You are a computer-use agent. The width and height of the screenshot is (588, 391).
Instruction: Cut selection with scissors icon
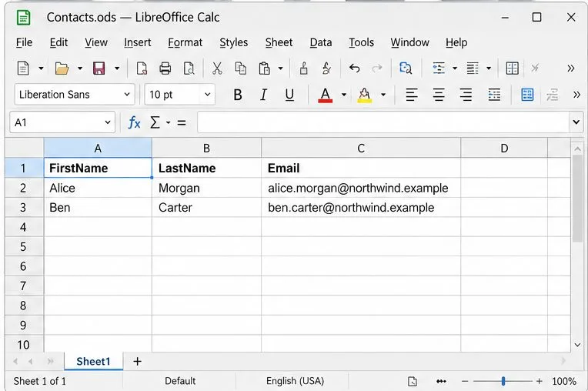217,69
